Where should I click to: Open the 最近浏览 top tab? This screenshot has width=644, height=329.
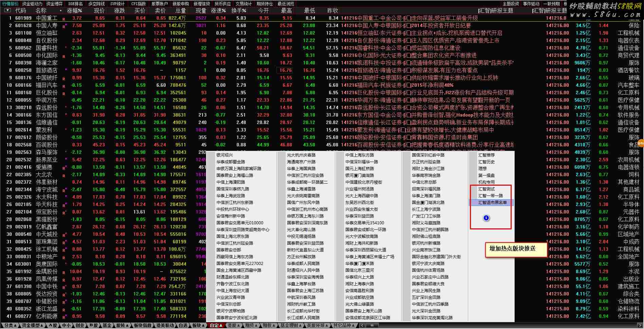(x=286, y=4)
